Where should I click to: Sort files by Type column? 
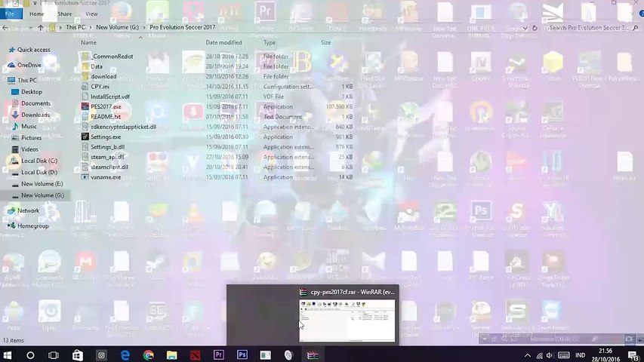click(x=270, y=42)
